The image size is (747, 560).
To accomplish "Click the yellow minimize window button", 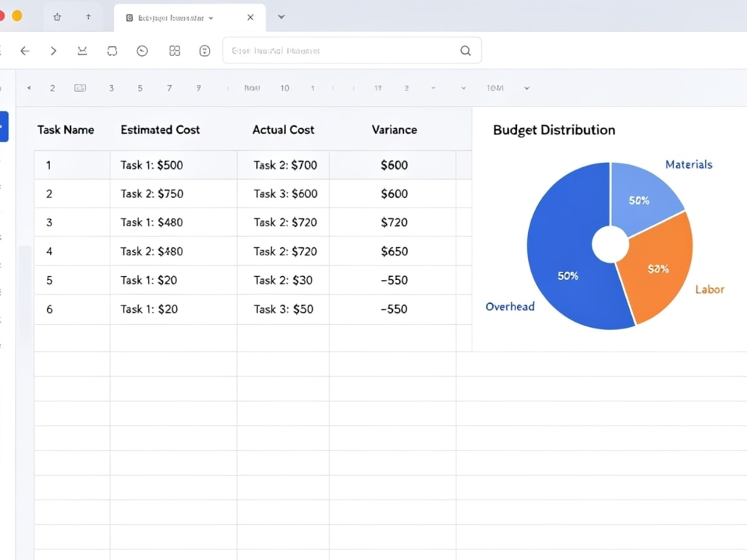I will (16, 16).
